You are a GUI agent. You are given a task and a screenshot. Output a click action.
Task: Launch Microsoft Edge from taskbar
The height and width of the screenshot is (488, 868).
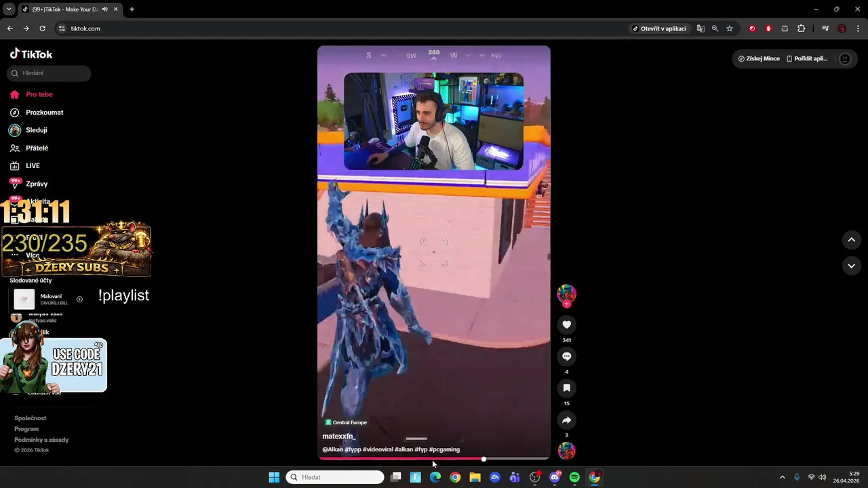[435, 477]
